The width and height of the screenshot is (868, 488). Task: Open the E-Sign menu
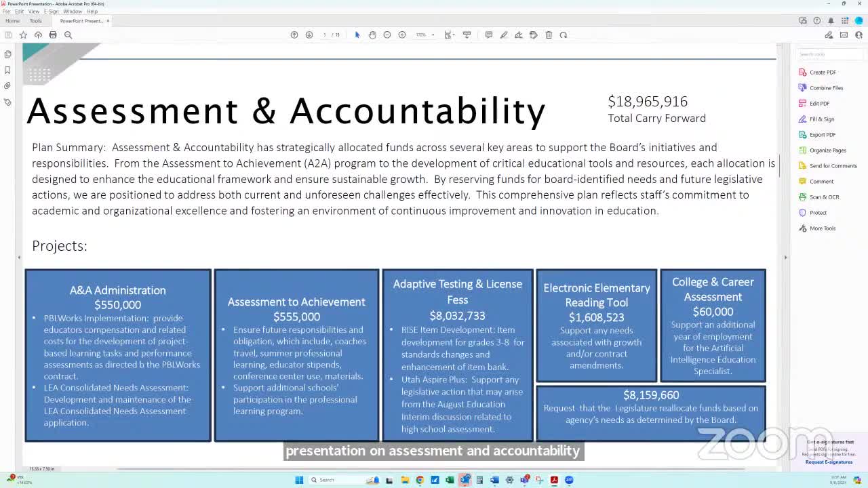(x=52, y=11)
